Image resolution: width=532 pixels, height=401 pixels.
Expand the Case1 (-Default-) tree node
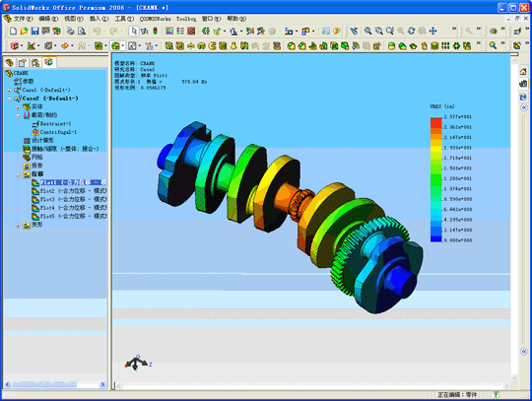[x=10, y=91]
